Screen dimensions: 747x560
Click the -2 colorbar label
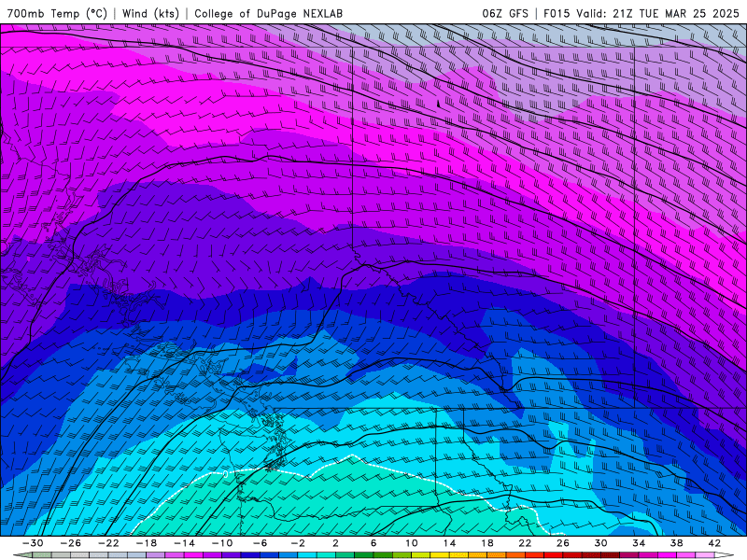click(x=298, y=543)
